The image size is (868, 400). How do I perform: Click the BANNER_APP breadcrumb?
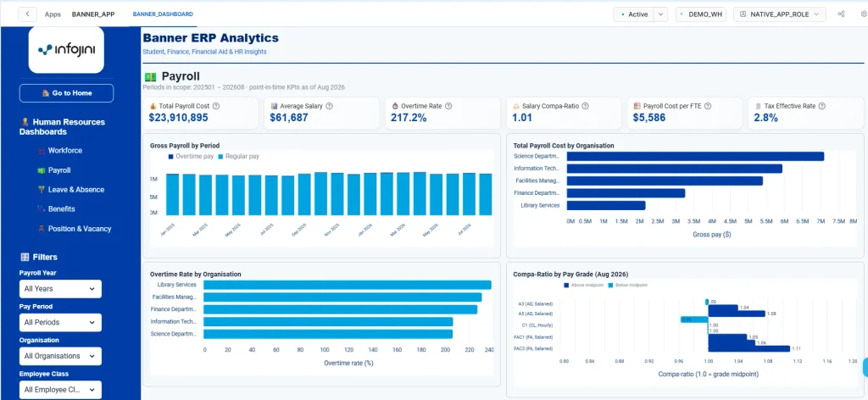(x=93, y=14)
